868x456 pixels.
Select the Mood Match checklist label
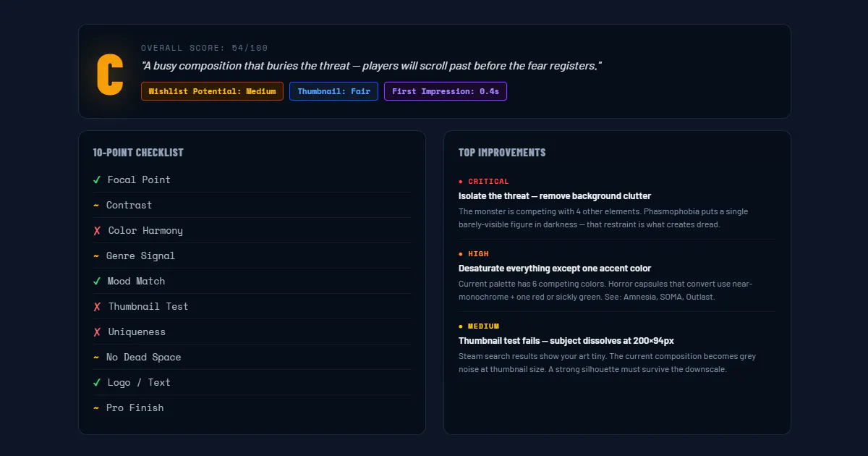136,281
